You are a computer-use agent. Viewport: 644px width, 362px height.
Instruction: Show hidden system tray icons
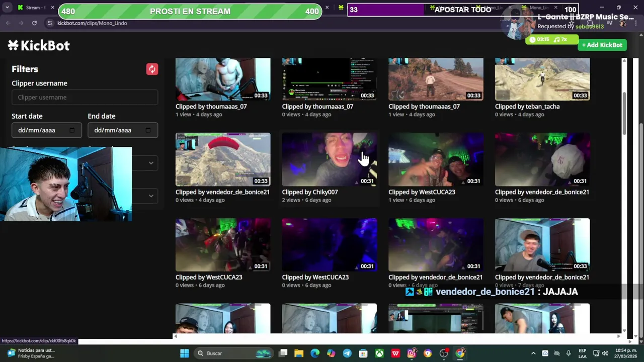533,353
